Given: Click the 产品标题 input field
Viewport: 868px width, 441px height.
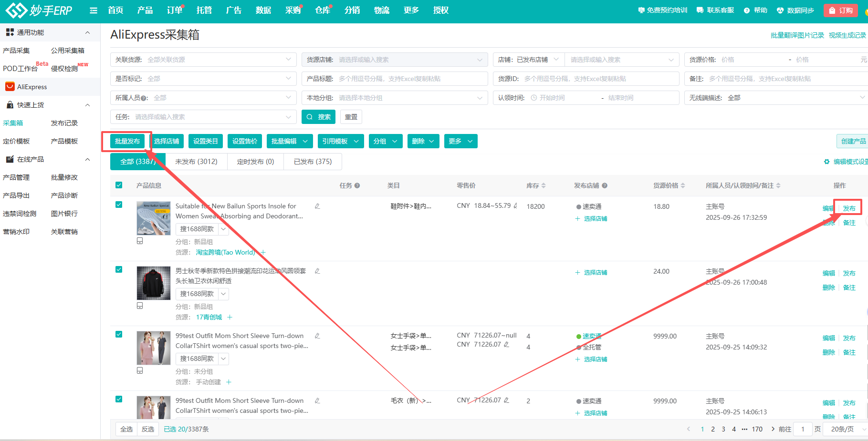Looking at the screenshot, I should click(410, 79).
